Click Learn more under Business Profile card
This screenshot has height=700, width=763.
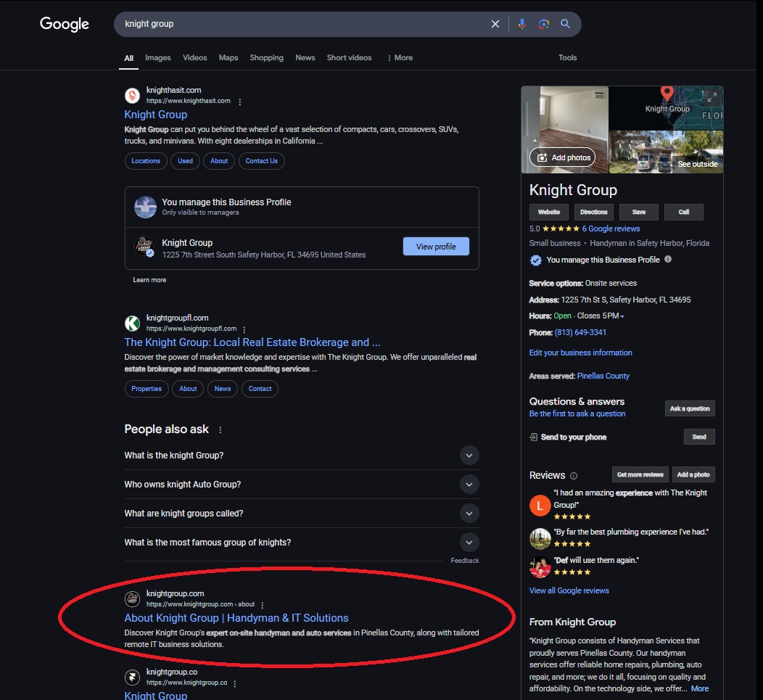coord(149,280)
